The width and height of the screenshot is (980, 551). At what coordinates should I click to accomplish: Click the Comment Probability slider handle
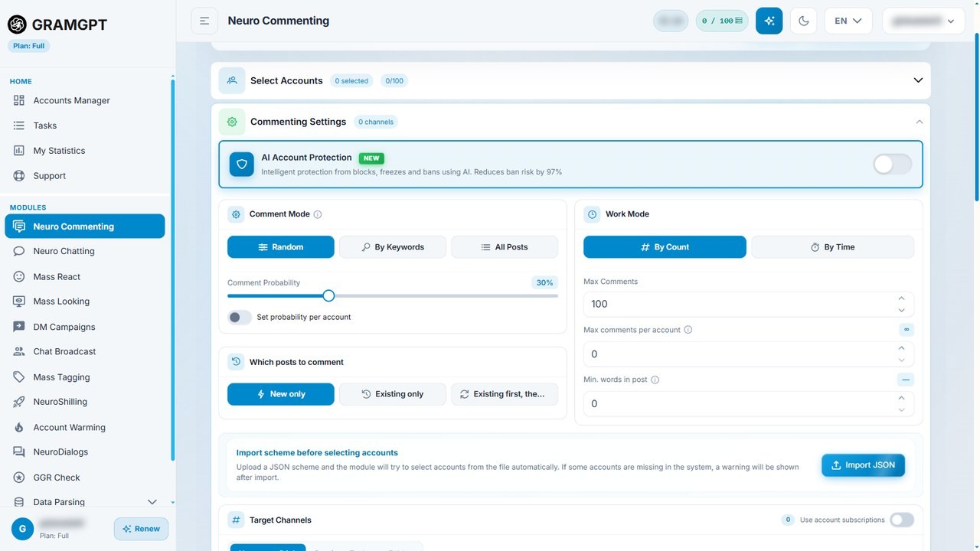(x=328, y=295)
